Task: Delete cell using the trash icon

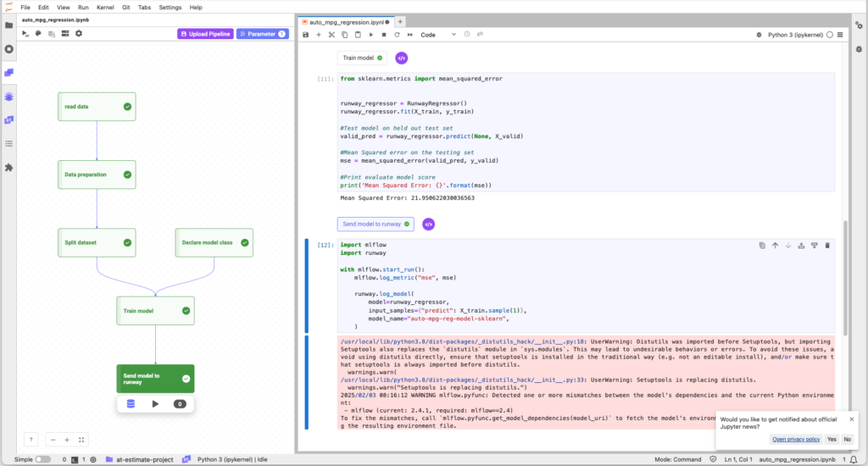Action: point(827,246)
